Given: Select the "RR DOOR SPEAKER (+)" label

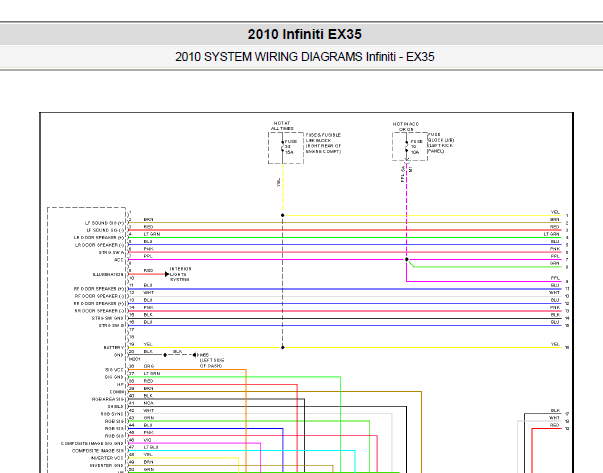Looking at the screenshot, I should coord(99,303).
